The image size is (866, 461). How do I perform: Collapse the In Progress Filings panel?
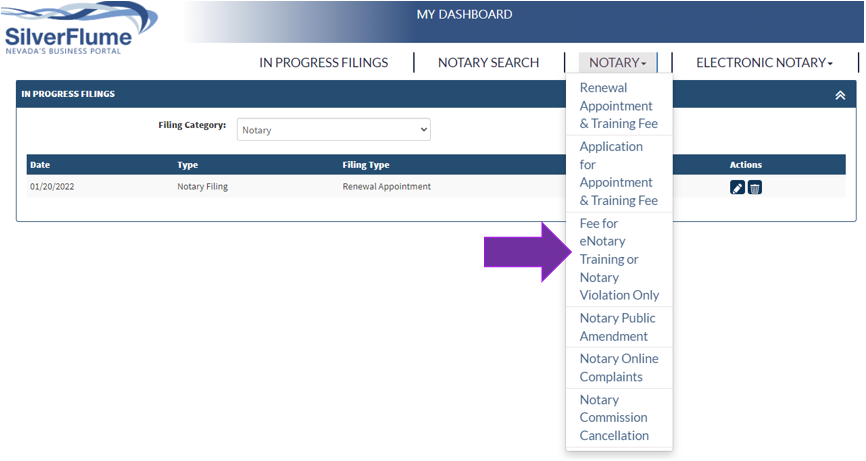pos(840,95)
